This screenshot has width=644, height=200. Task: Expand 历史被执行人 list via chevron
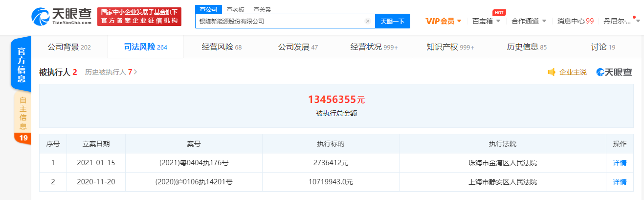(x=135, y=72)
